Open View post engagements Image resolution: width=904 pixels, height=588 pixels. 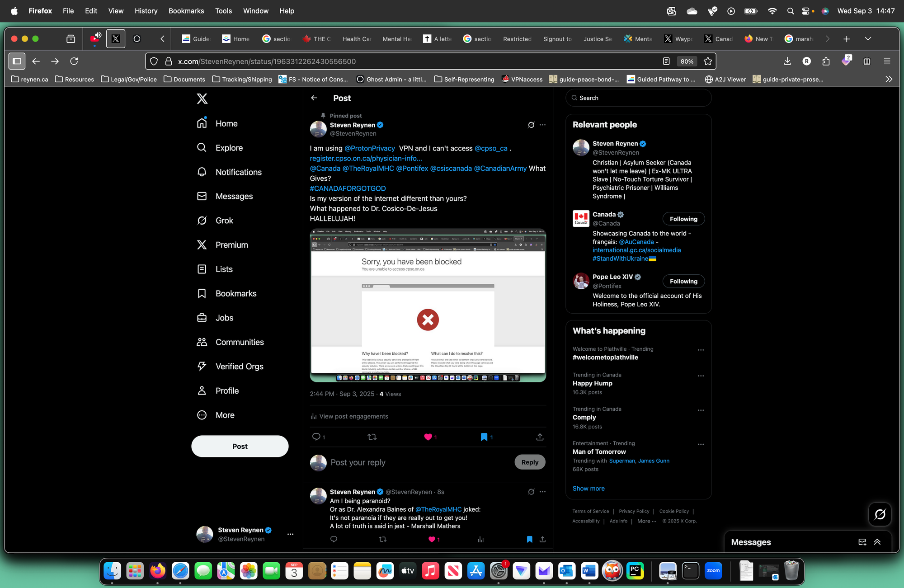coord(349,416)
